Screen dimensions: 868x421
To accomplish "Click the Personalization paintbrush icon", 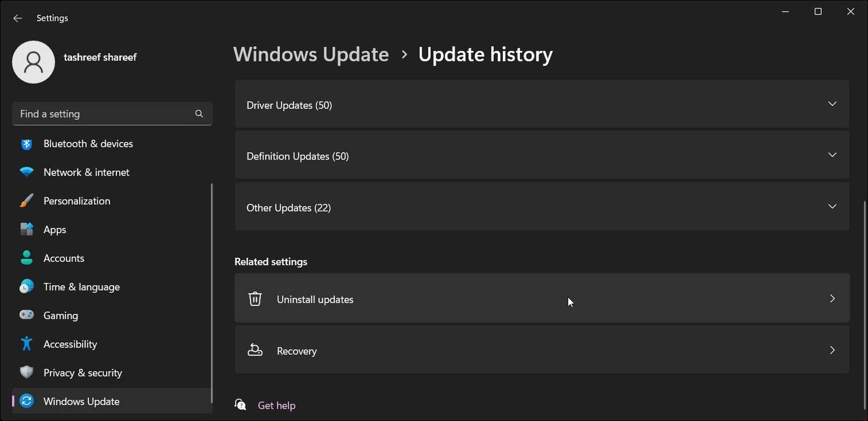I will click(27, 201).
